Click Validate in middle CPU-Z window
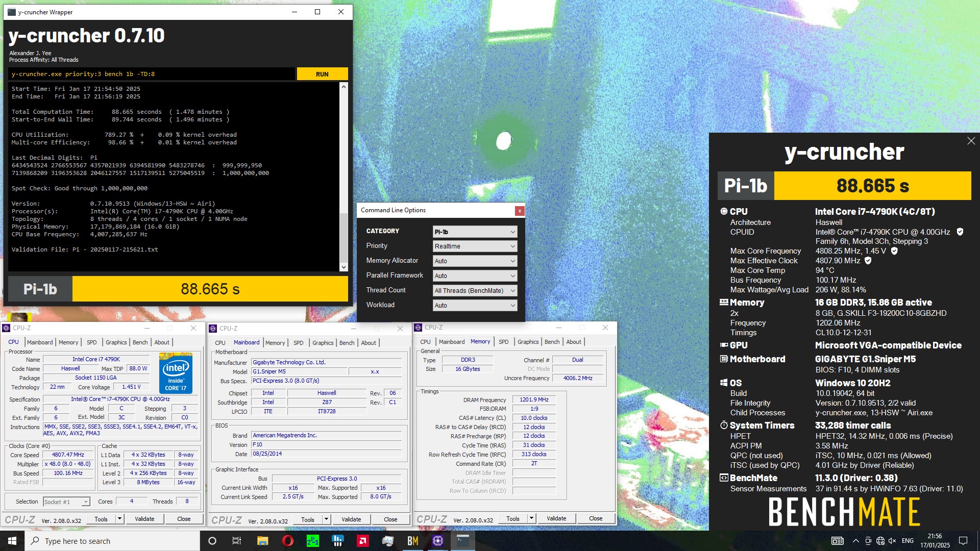The width and height of the screenshot is (980, 551). click(x=351, y=520)
